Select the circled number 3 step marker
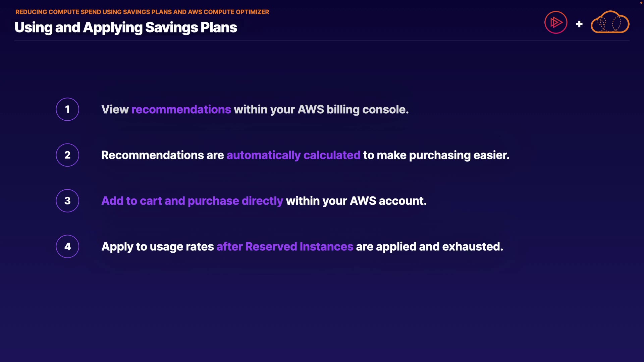The height and width of the screenshot is (362, 644). click(67, 201)
